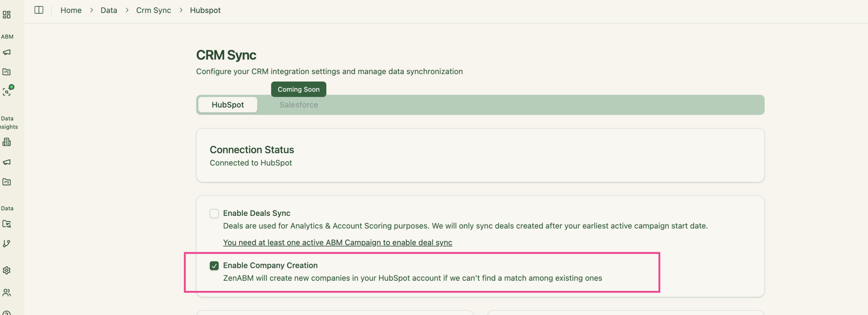Uncheck the Enable Company Creation checkbox

tap(214, 266)
